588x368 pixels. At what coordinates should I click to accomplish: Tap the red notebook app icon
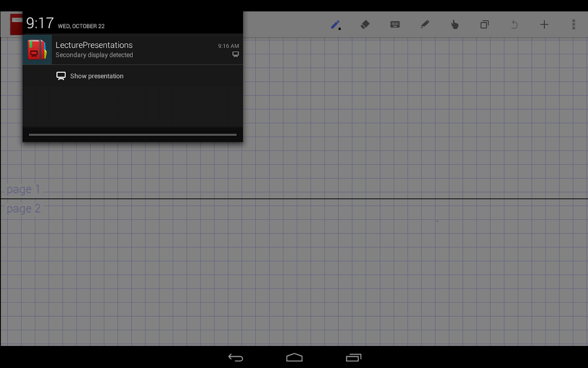point(16,25)
